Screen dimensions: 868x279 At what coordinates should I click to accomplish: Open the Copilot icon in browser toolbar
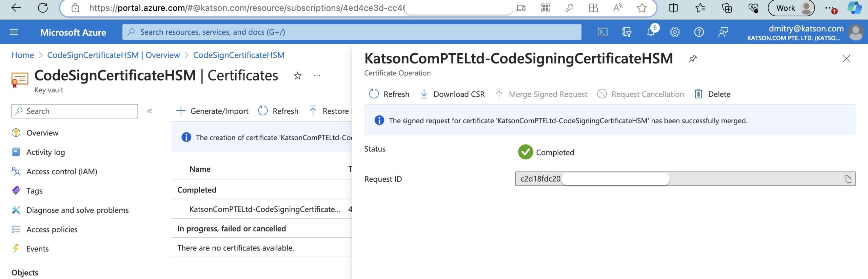pos(854,8)
